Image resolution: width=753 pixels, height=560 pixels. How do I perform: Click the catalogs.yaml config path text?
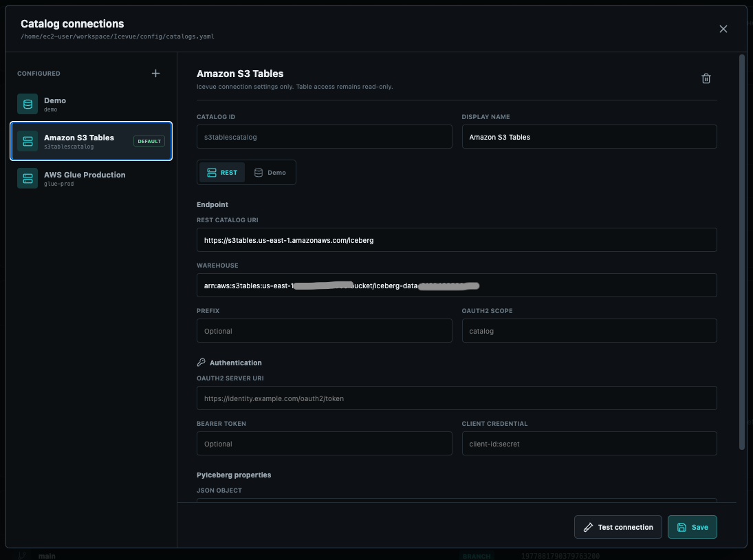point(117,36)
